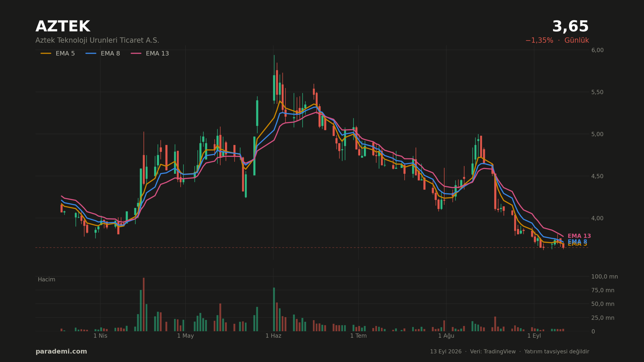Open the parademi.com link
The height and width of the screenshot is (362, 644).
point(61,352)
